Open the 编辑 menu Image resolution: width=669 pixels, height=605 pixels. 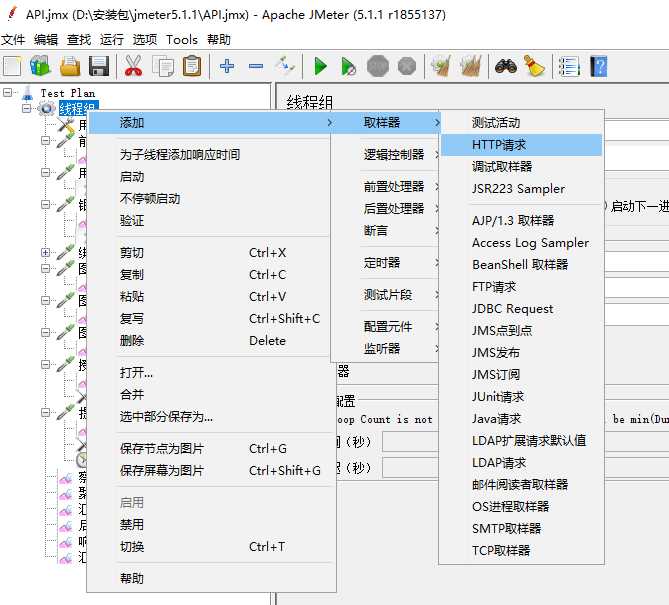(x=46, y=40)
